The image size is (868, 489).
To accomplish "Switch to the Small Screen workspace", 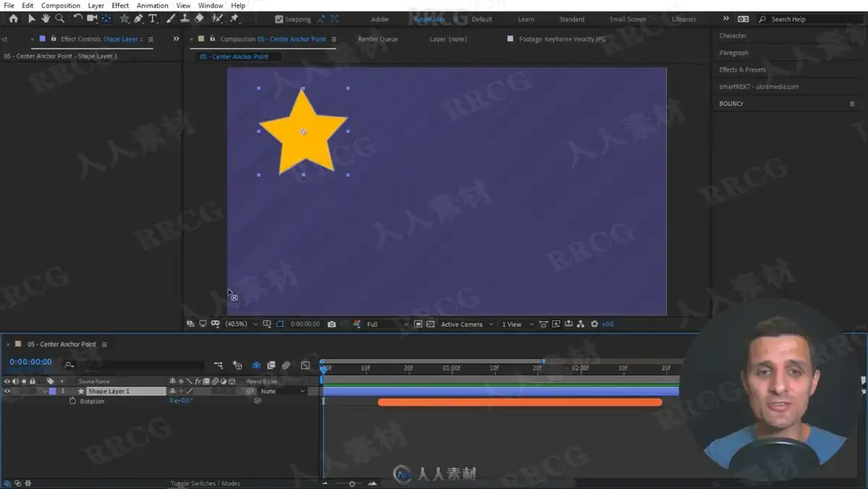I will pos(627,20).
